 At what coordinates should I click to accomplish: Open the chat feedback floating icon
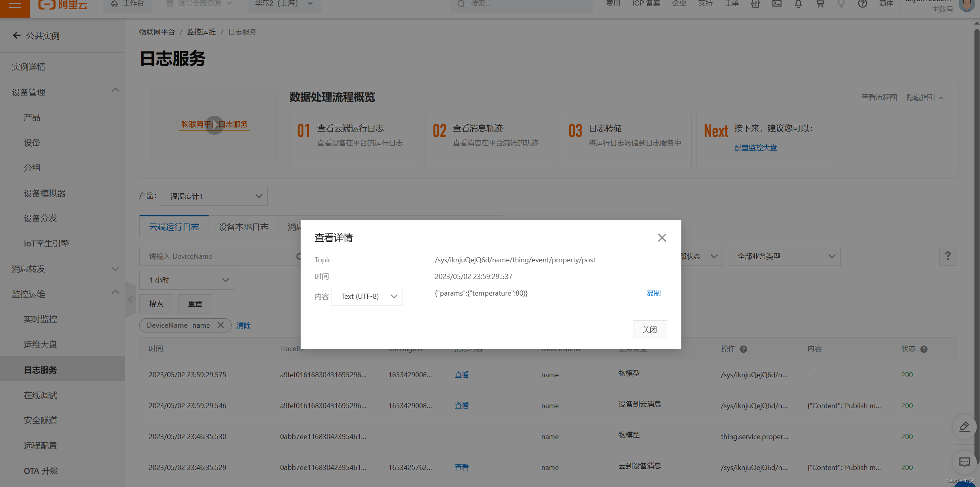pyautogui.click(x=964, y=462)
